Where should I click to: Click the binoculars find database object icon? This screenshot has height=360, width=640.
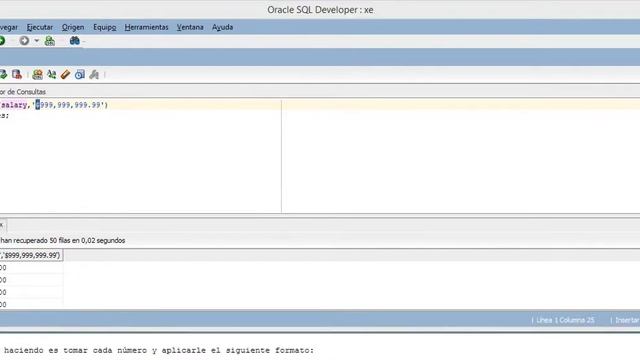click(x=74, y=40)
